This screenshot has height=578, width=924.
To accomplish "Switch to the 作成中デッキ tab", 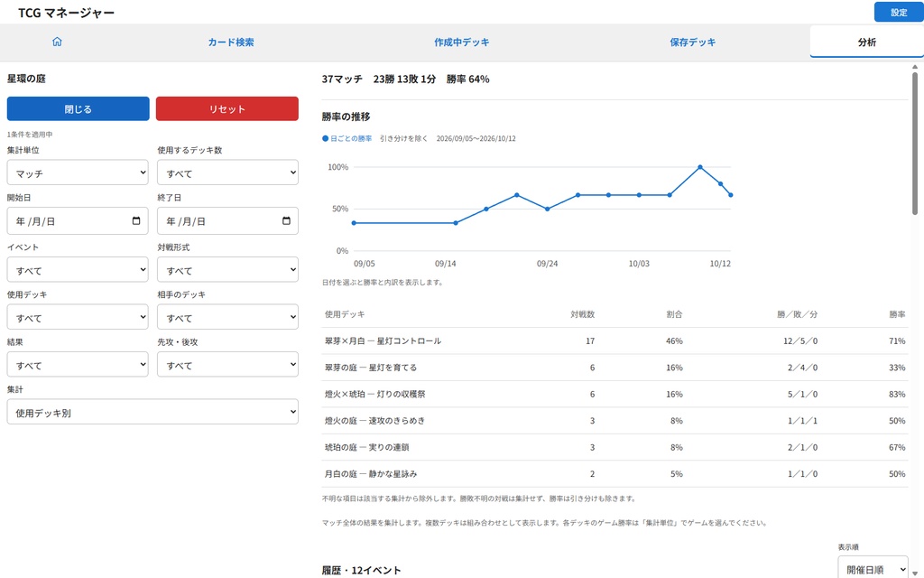I will 462,42.
